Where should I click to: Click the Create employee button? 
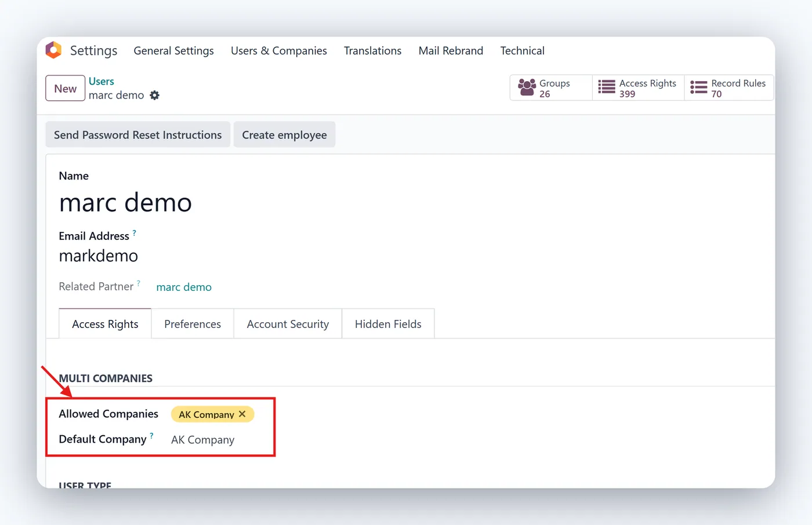coord(284,134)
